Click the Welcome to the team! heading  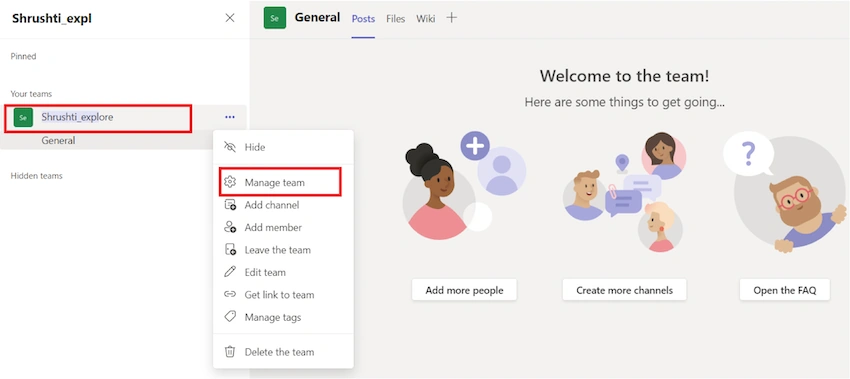(624, 75)
